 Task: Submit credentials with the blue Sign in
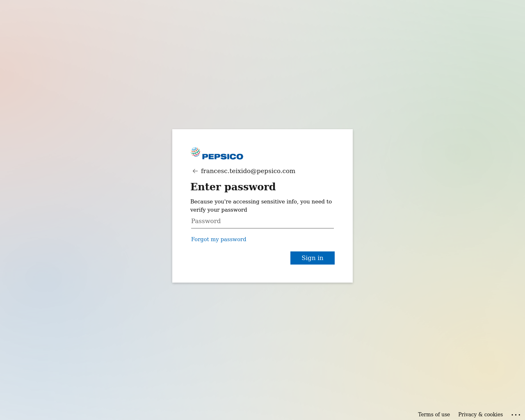click(313, 258)
